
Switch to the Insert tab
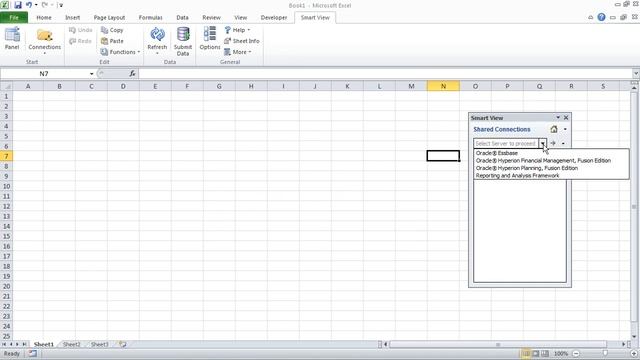pos(73,18)
